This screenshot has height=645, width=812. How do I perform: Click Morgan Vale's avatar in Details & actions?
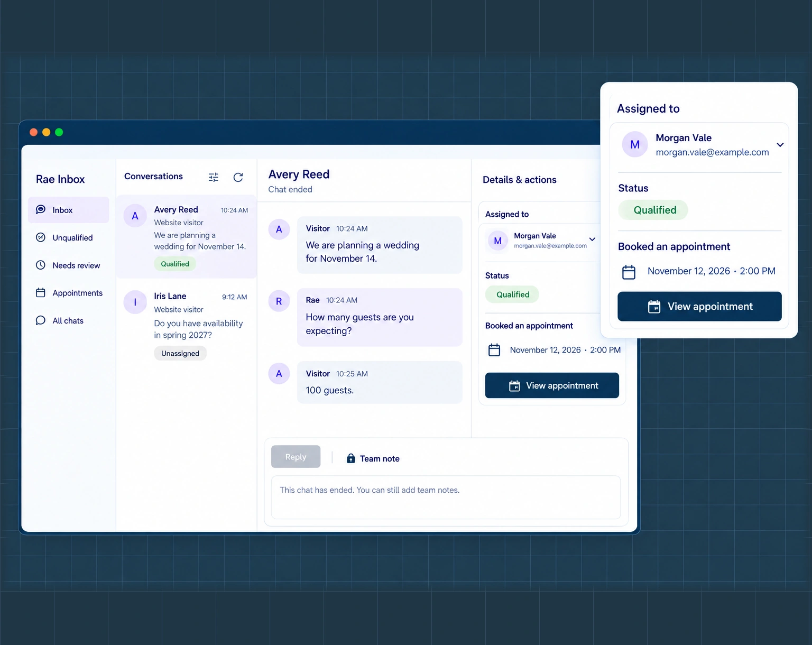(x=497, y=241)
